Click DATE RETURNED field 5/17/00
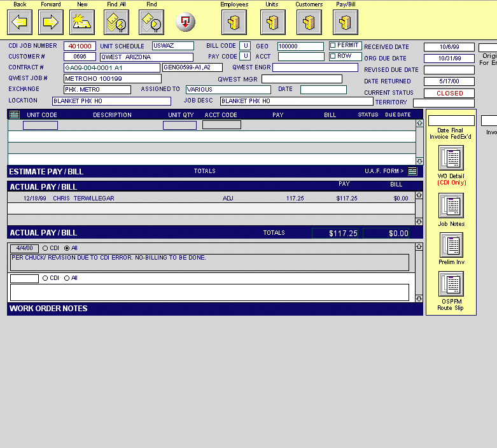 click(x=449, y=81)
